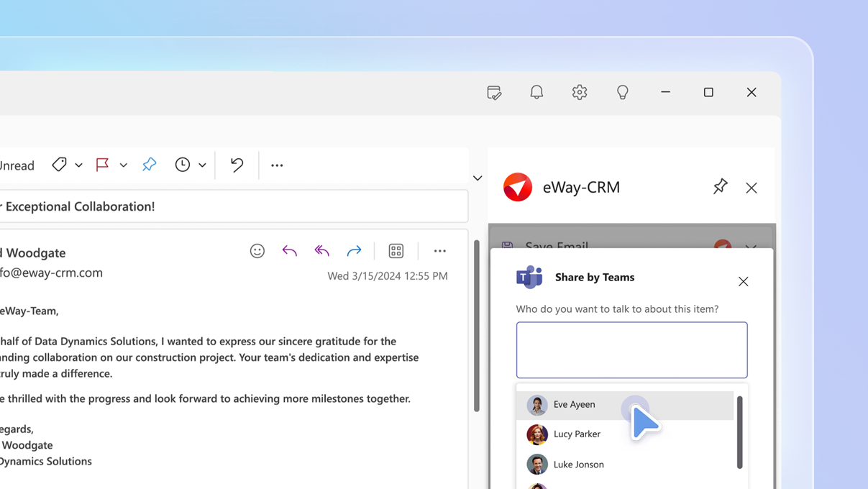Click the Teams recipient input field
868x489 pixels.
coord(632,350)
